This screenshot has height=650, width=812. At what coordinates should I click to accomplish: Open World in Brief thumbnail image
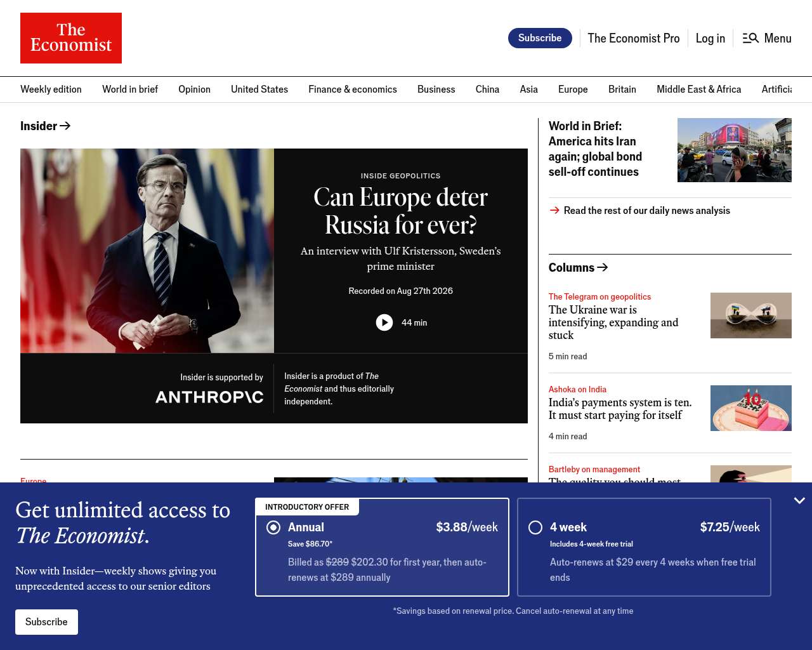coord(735,150)
